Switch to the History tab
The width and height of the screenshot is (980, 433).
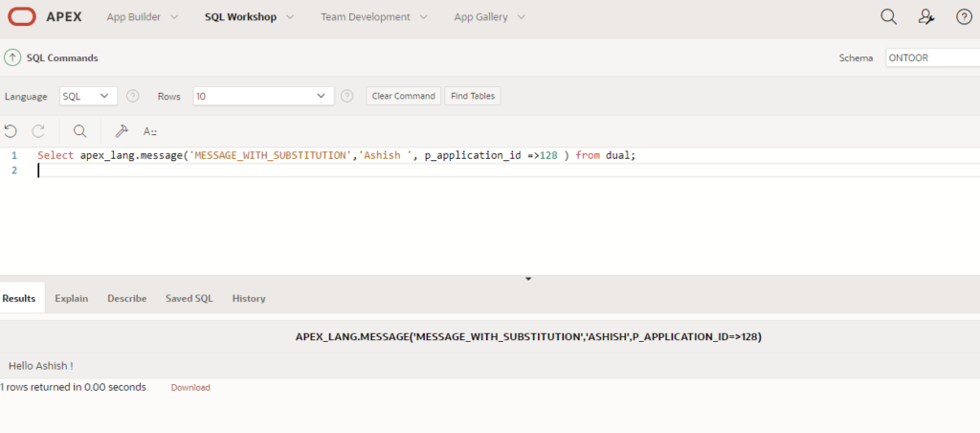[x=249, y=299]
